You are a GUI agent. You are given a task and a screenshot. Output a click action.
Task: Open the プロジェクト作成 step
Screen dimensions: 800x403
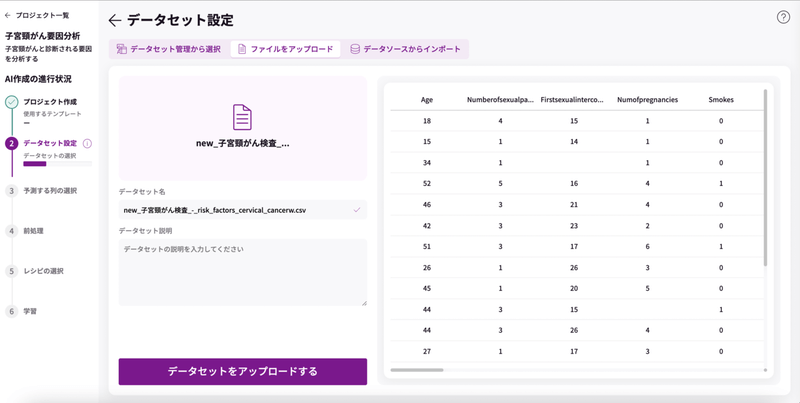click(50, 102)
